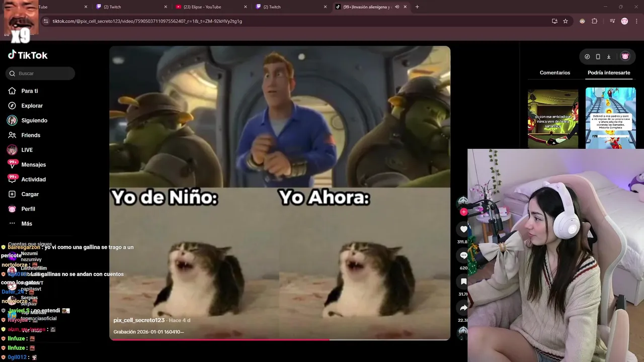Click the TikTok logo in the sidebar
Screen dimensions: 644x362
(x=28, y=55)
